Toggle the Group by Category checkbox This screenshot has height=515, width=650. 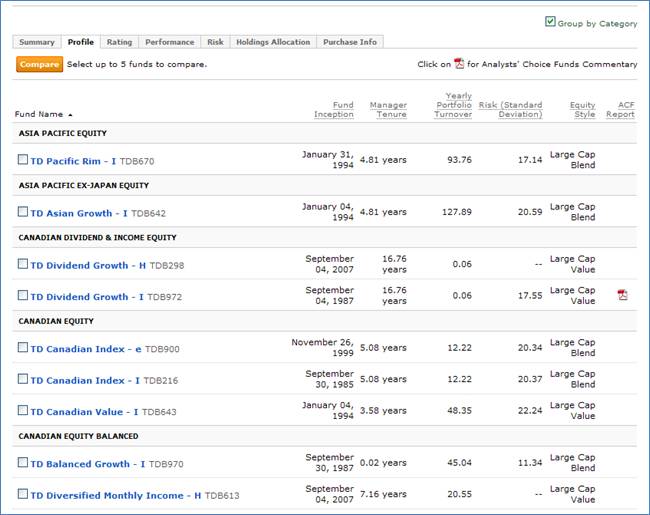[550, 22]
